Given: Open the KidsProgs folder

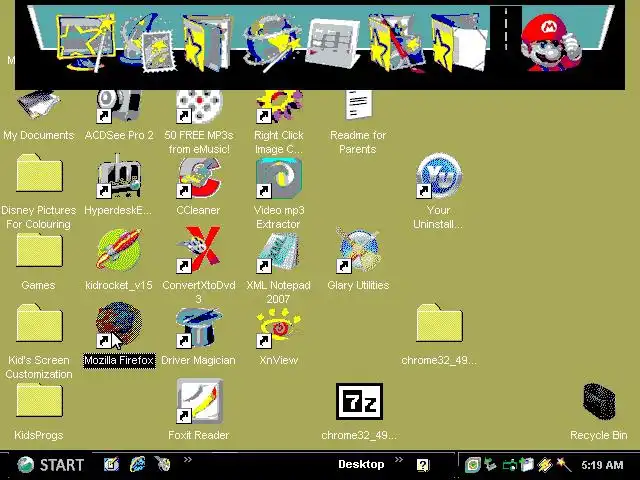Looking at the screenshot, I should 39,401.
